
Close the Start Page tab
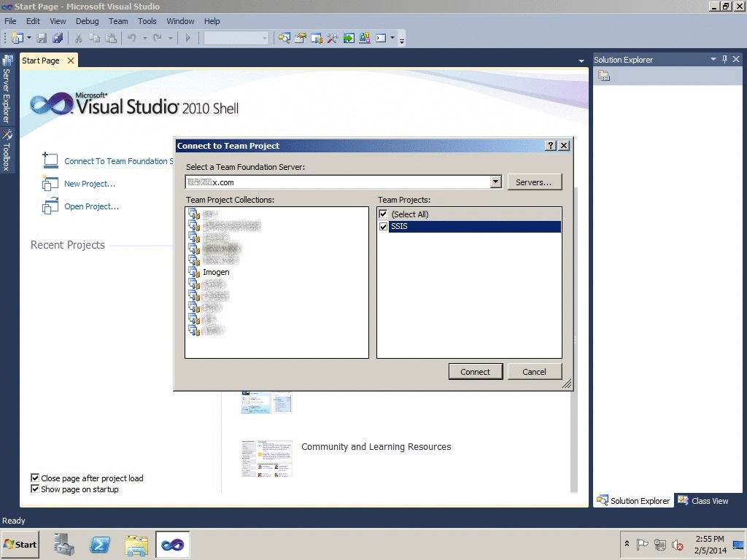tap(71, 61)
